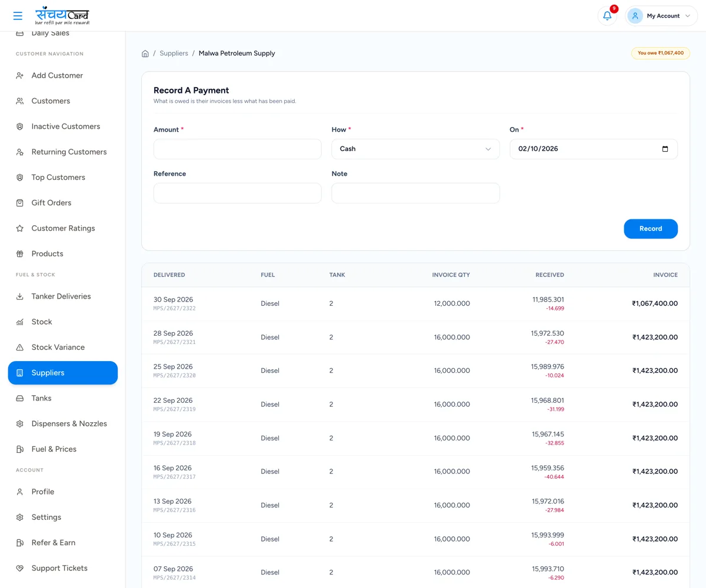Click the Gift Orders bag icon
This screenshot has height=588, width=706.
(19, 203)
